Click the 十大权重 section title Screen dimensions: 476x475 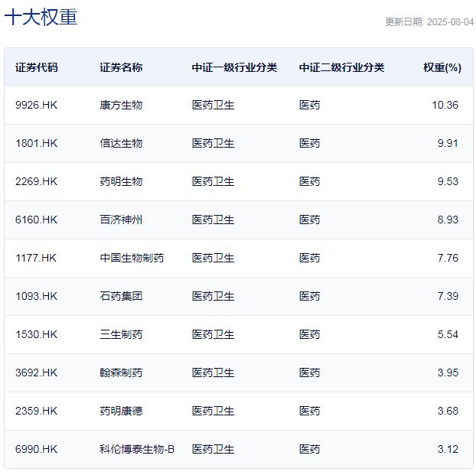[41, 18]
